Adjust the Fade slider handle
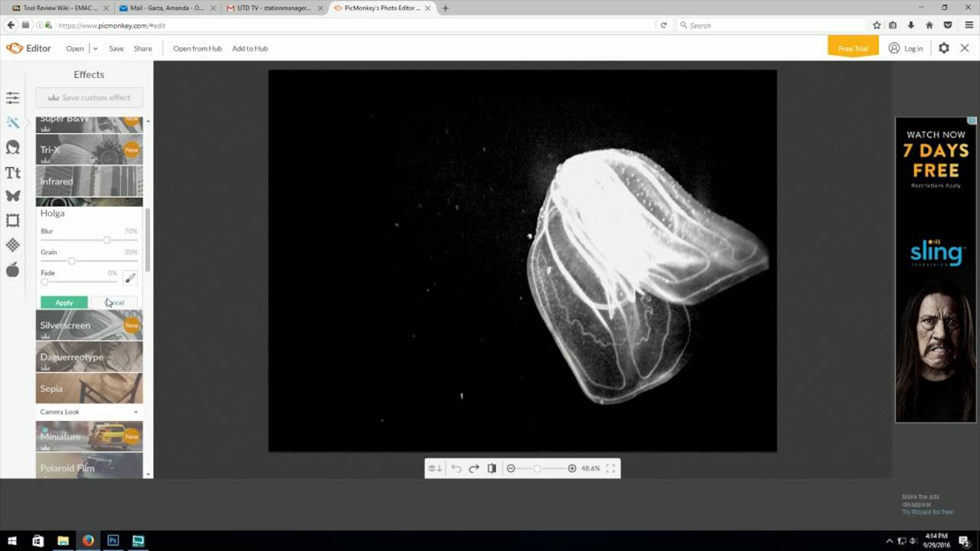 44,282
